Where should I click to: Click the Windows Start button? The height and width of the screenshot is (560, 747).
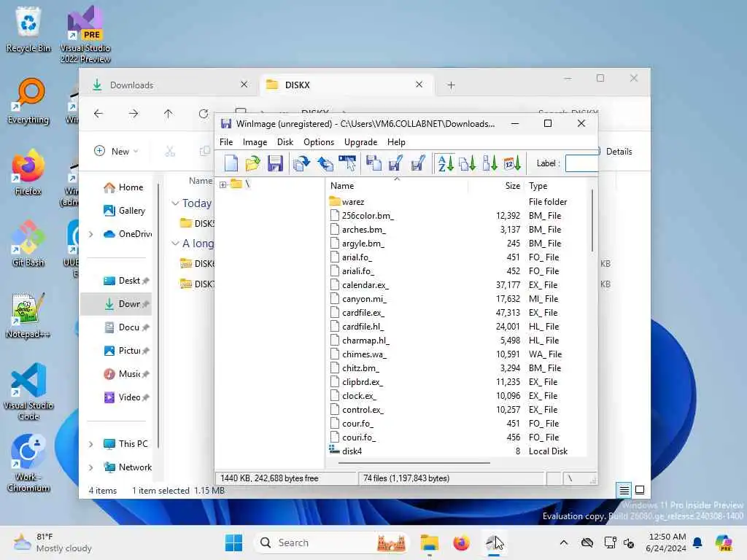click(233, 542)
